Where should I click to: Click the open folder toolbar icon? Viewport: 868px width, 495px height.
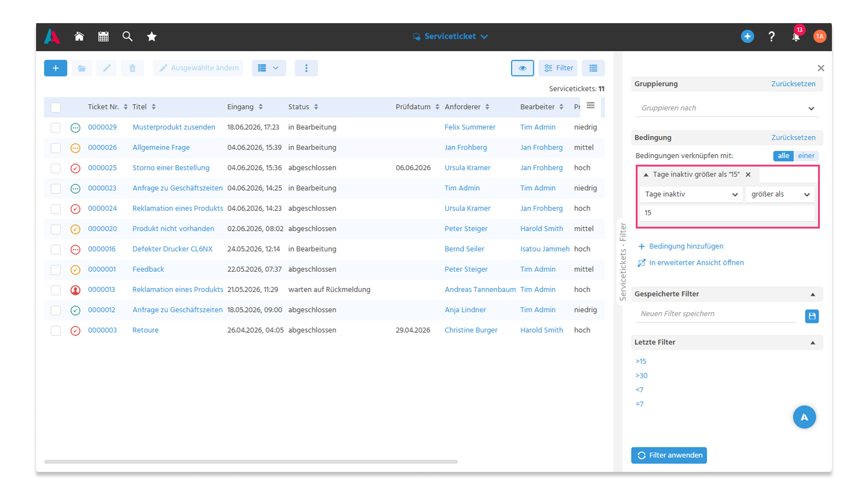point(82,68)
